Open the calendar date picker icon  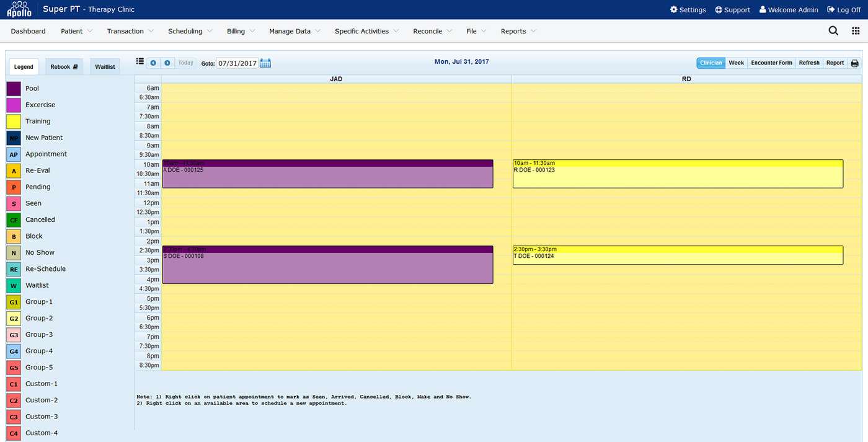coord(265,63)
